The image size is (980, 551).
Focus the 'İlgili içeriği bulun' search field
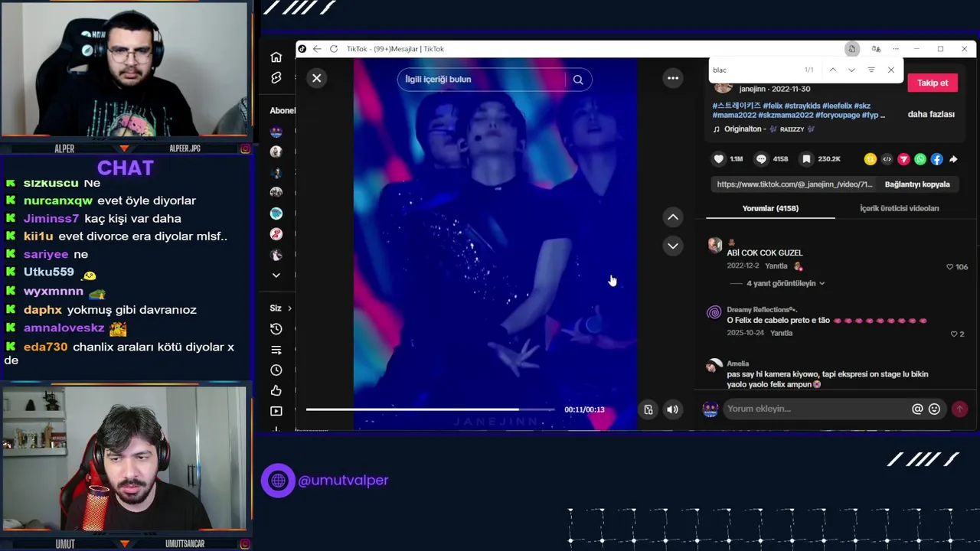click(x=482, y=80)
